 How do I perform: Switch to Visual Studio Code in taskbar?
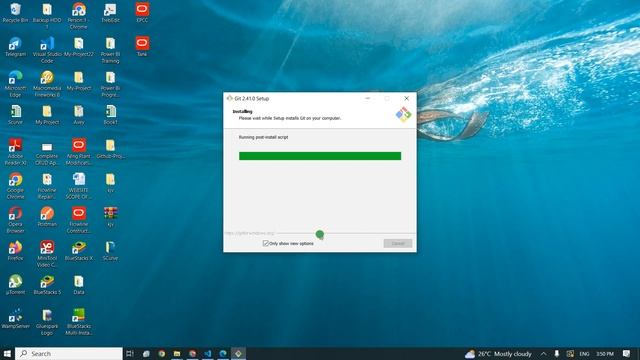click(x=208, y=353)
